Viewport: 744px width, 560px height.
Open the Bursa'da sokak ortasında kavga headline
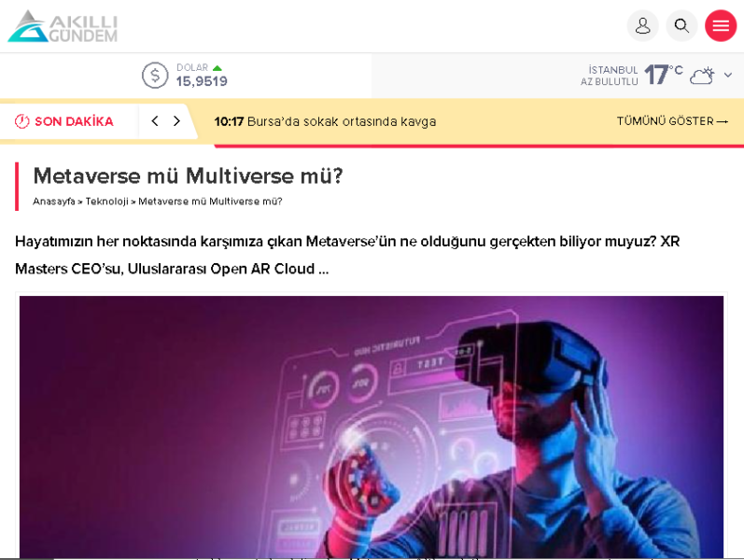[341, 121]
